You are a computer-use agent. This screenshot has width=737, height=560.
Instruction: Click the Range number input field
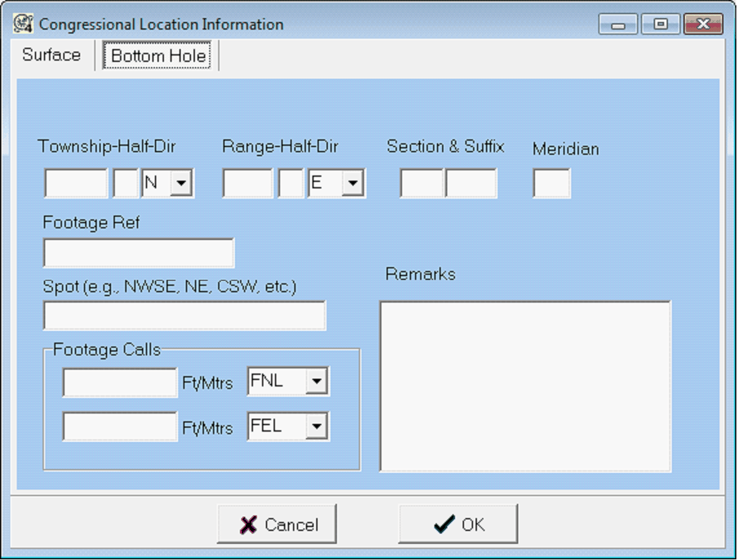(x=247, y=184)
